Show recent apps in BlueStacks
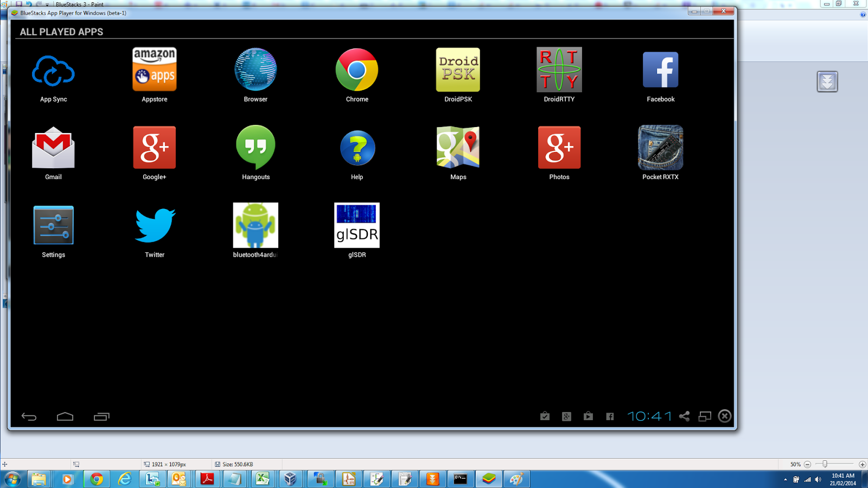 (101, 416)
